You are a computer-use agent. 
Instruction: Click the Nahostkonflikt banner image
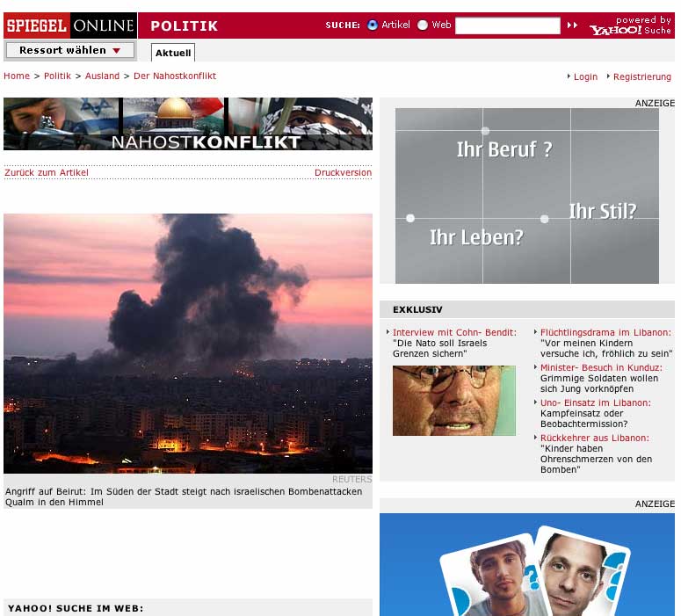(187, 124)
